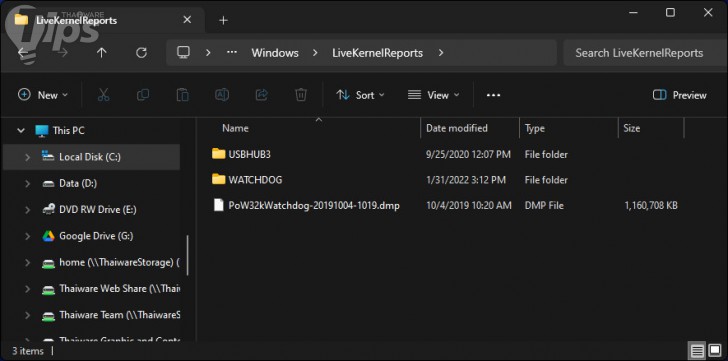Click the DMP file icon

tap(218, 205)
